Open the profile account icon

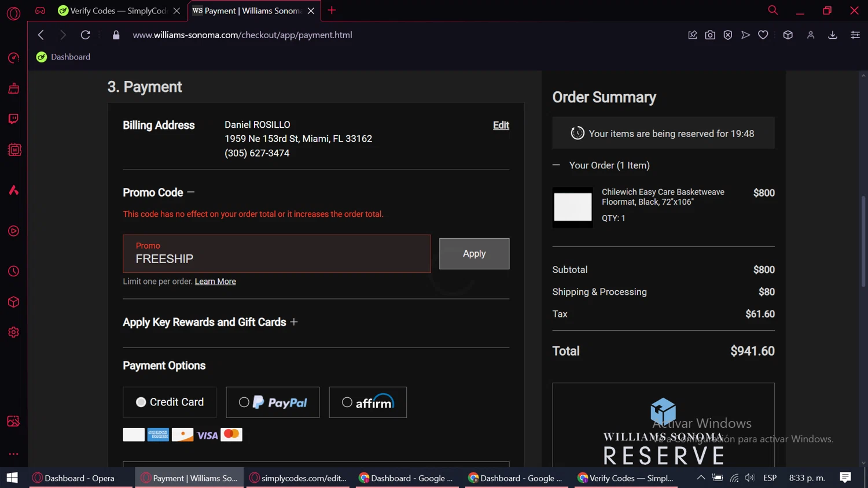811,35
